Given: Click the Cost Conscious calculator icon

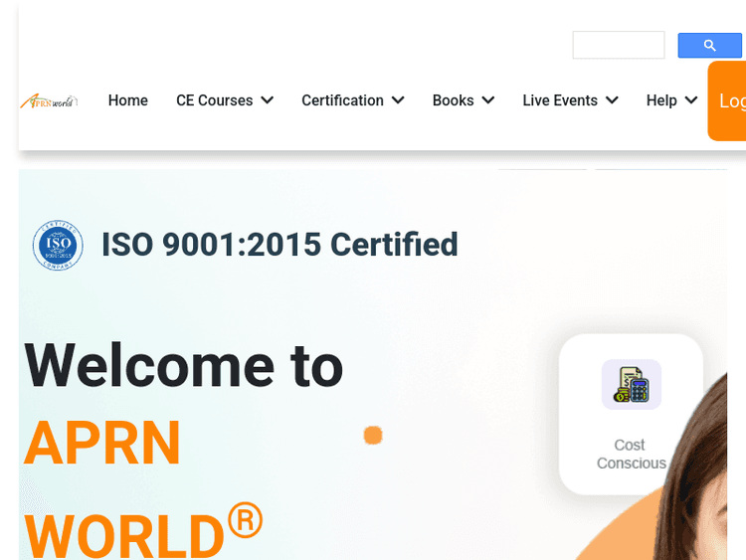Looking at the screenshot, I should (x=632, y=384).
